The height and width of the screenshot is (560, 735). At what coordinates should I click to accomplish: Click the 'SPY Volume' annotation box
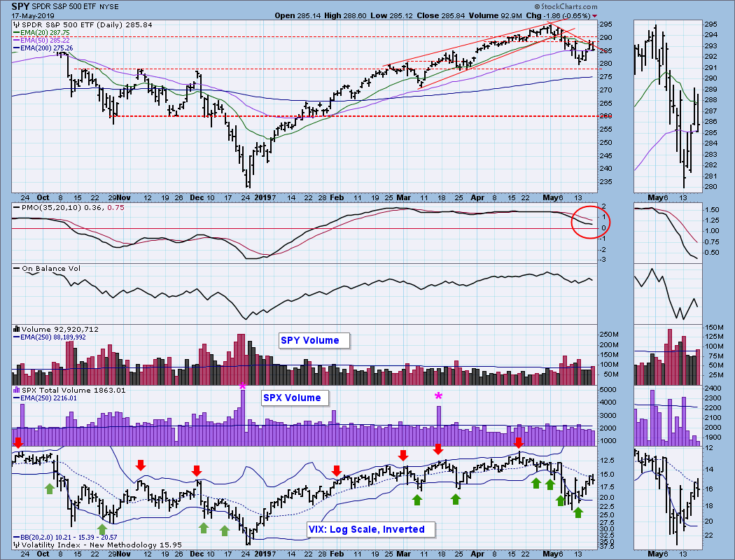click(x=314, y=340)
